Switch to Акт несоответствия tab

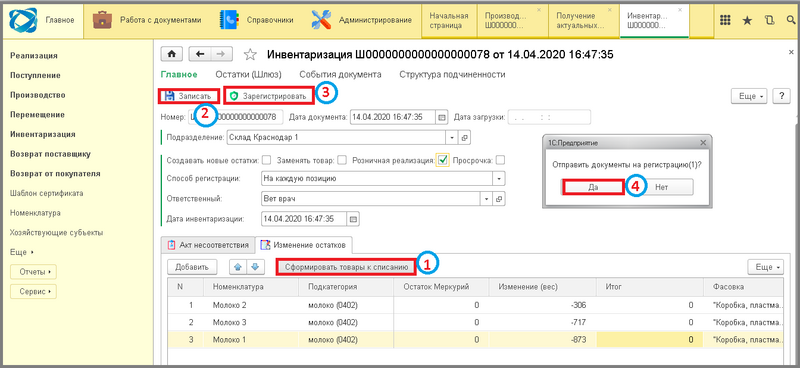(208, 245)
